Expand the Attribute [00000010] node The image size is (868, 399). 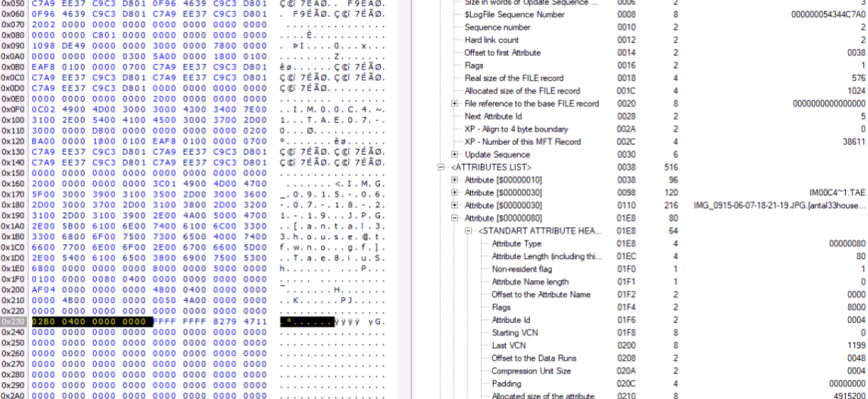coord(456,181)
